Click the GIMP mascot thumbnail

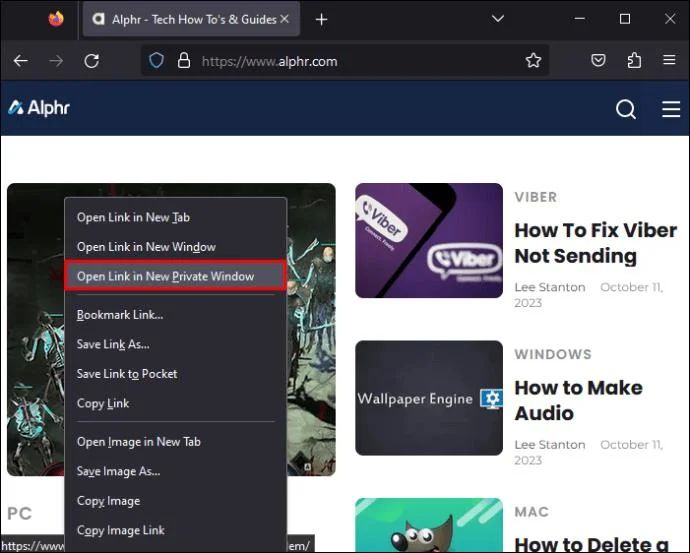[x=429, y=525]
